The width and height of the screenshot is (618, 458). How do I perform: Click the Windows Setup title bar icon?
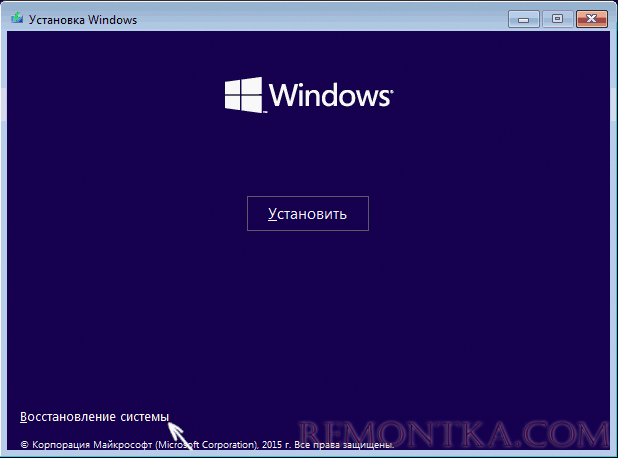click(x=17, y=19)
